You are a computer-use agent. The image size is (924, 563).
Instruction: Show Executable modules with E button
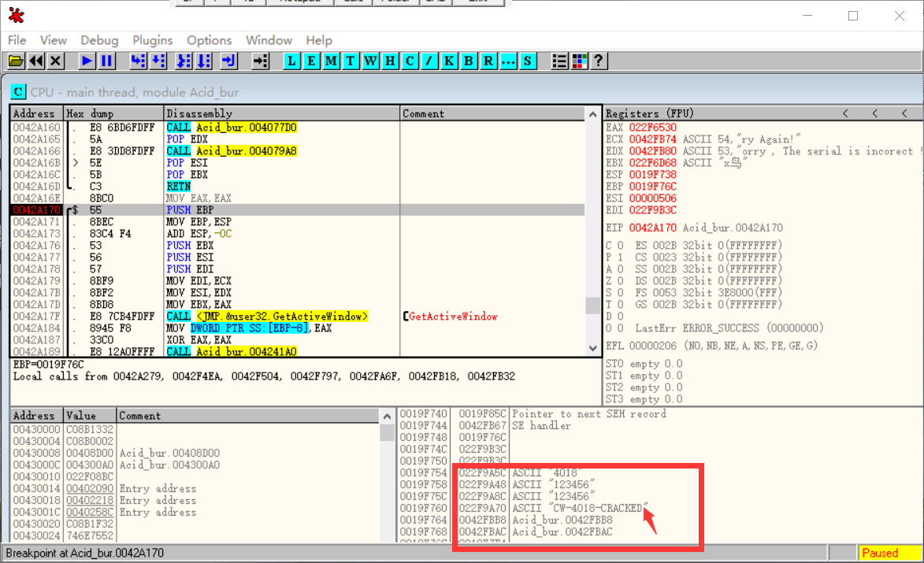click(311, 61)
